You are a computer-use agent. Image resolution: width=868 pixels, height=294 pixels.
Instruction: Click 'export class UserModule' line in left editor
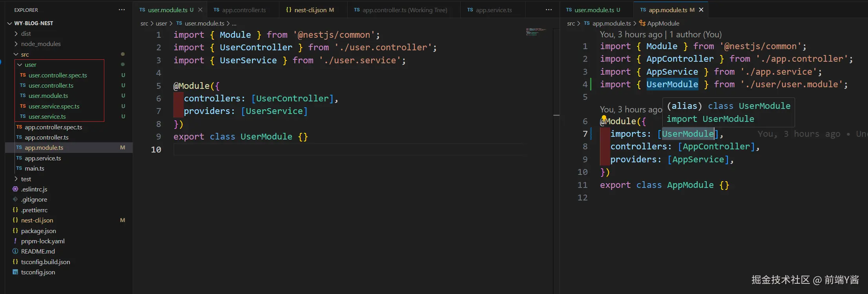coord(241,137)
